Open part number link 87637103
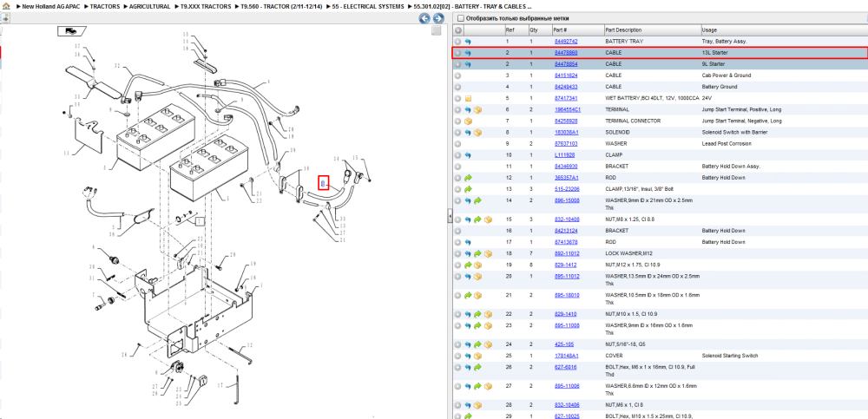Image resolution: width=868 pixels, height=419 pixels. (x=566, y=143)
